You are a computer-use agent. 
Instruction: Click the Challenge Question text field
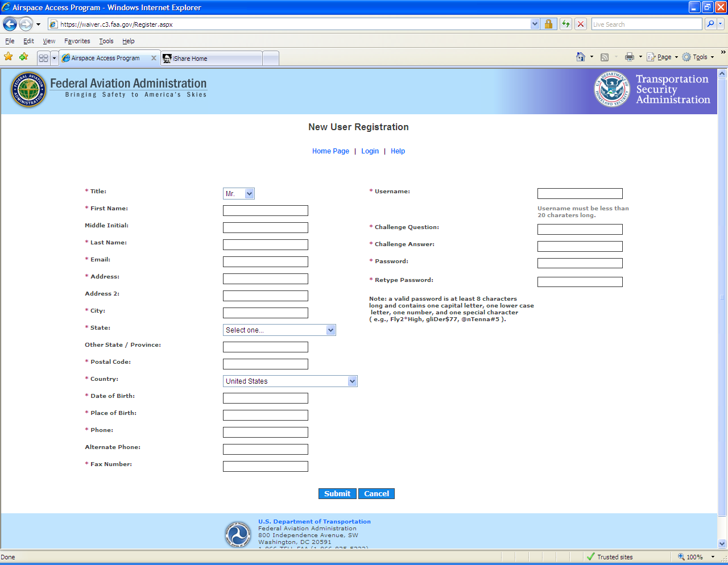580,230
